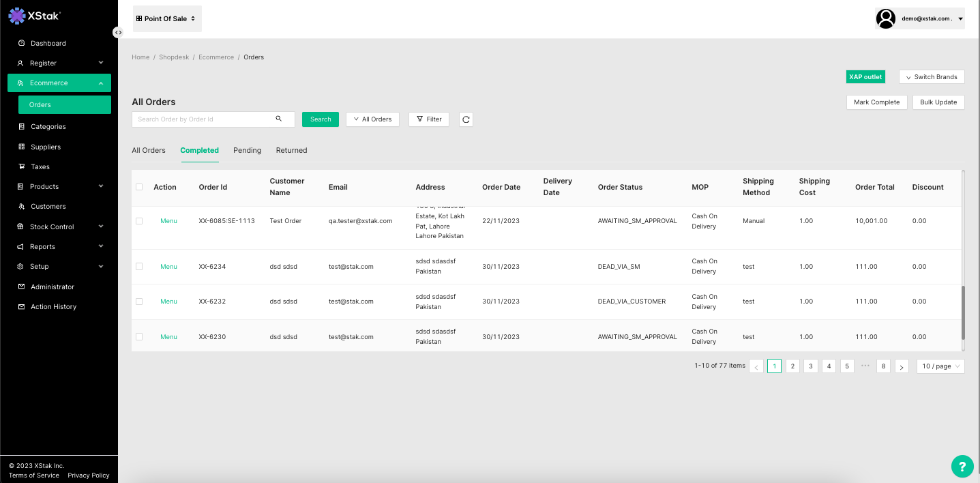Check the box for order XX-6234
The width and height of the screenshot is (980, 483).
(139, 267)
